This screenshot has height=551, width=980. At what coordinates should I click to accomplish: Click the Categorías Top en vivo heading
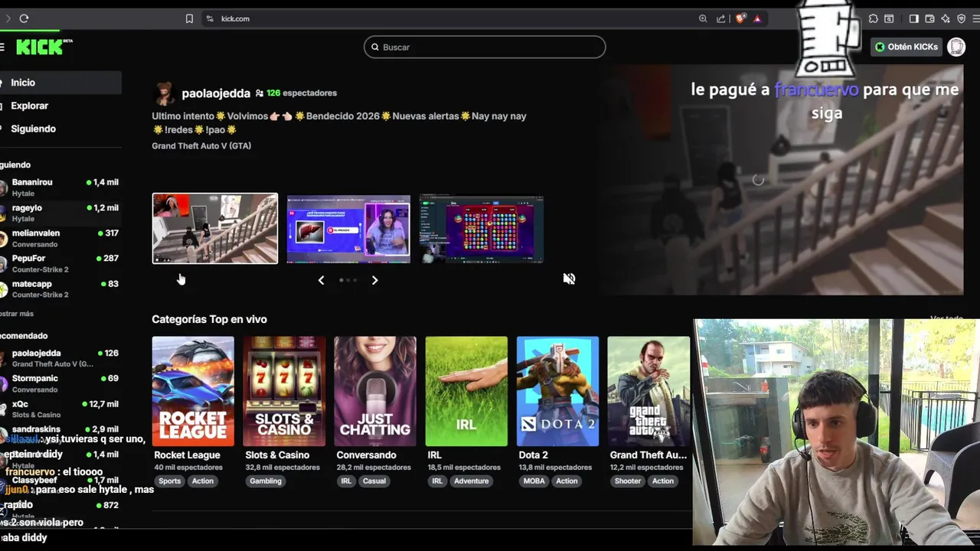(x=209, y=319)
